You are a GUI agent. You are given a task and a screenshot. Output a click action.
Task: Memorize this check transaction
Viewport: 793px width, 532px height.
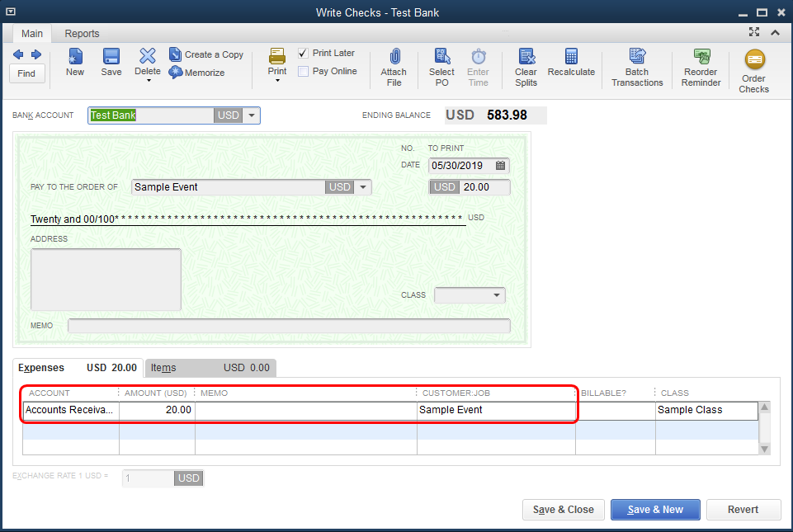tap(196, 73)
